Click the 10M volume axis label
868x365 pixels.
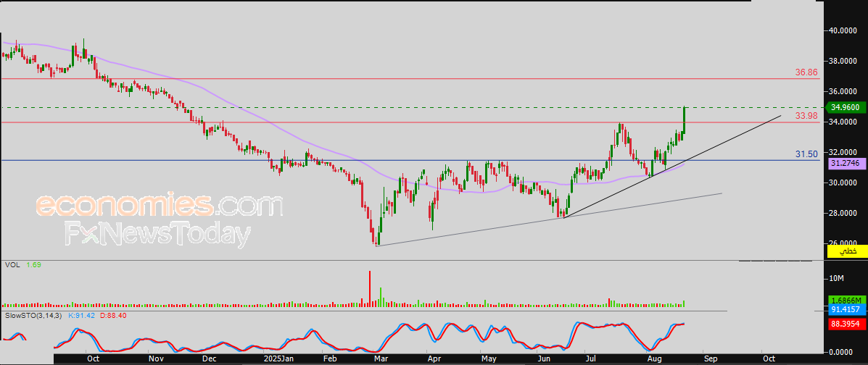pos(836,277)
